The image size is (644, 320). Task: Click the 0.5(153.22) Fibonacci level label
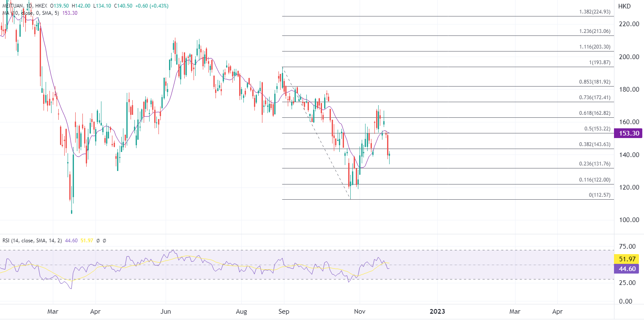(x=598, y=129)
